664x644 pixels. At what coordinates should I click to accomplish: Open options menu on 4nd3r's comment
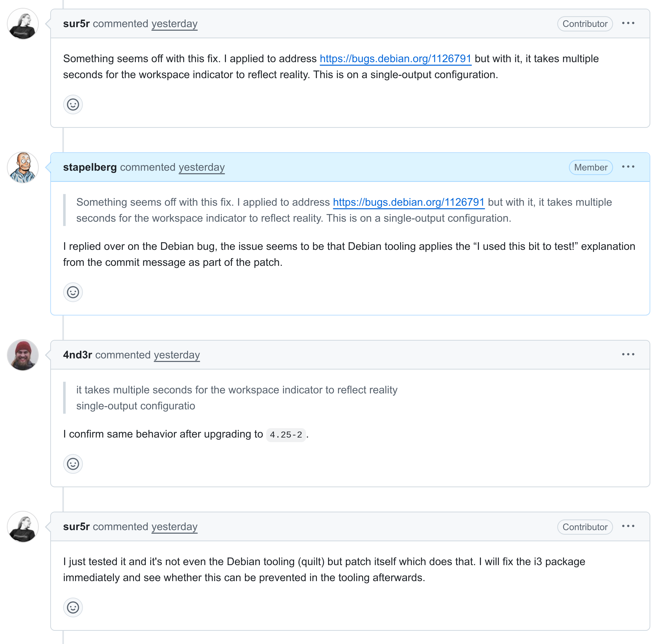(x=628, y=355)
